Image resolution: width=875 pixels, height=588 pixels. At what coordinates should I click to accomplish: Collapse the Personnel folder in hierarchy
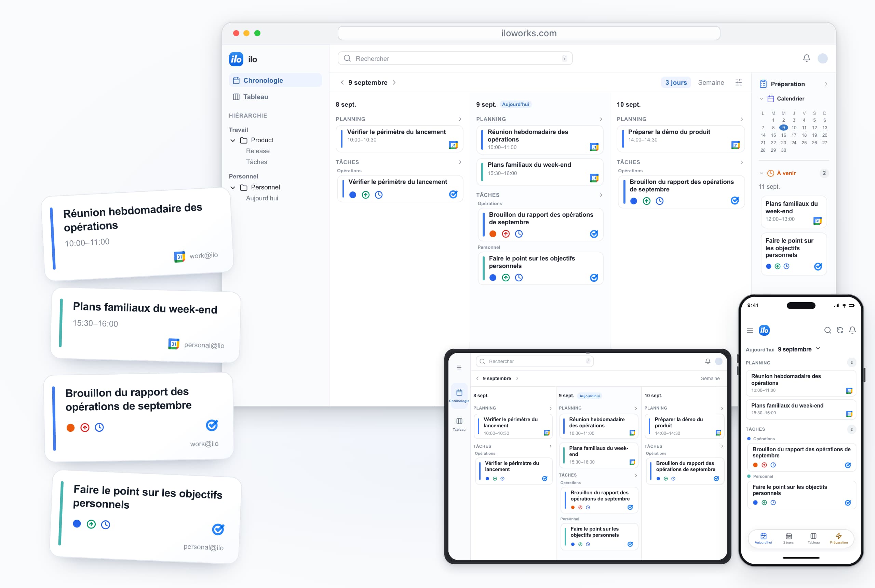[x=233, y=187]
